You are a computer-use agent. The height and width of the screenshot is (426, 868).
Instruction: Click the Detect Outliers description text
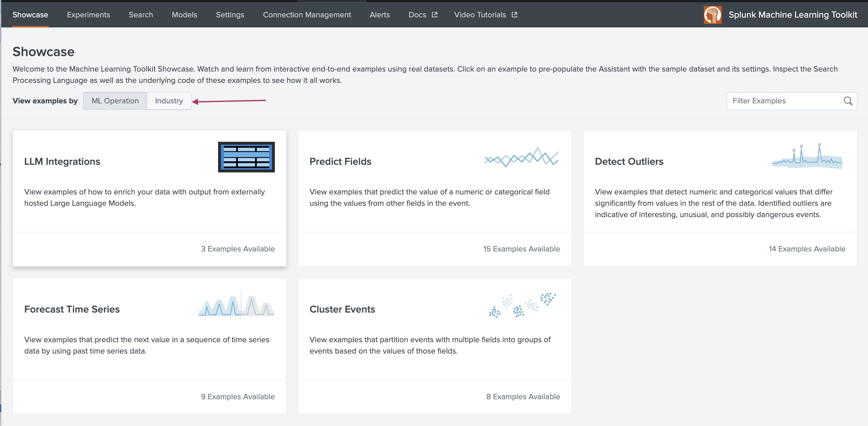pyautogui.click(x=713, y=203)
